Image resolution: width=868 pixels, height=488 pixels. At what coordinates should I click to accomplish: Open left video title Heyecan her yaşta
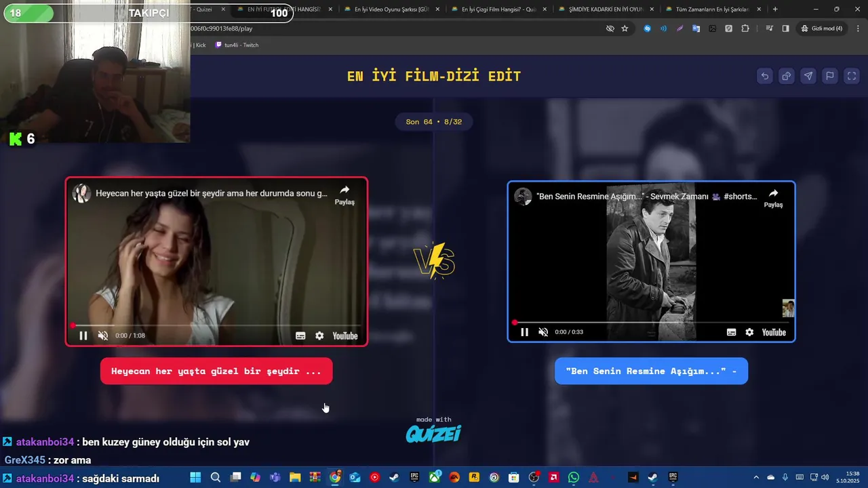(212, 193)
